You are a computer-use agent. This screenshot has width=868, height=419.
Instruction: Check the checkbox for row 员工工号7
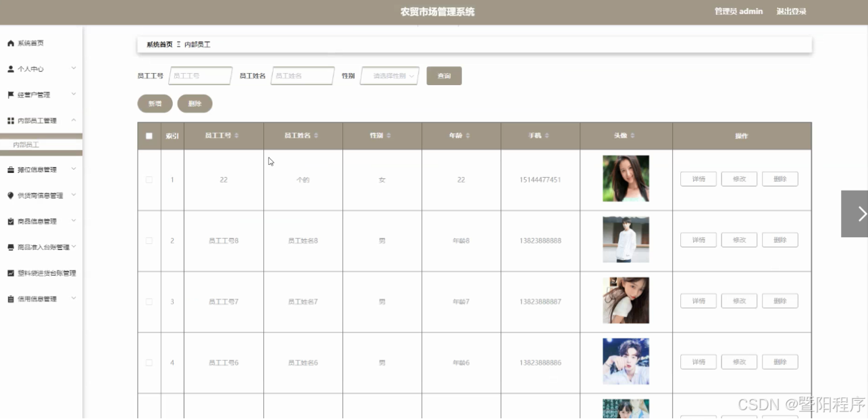(x=149, y=301)
